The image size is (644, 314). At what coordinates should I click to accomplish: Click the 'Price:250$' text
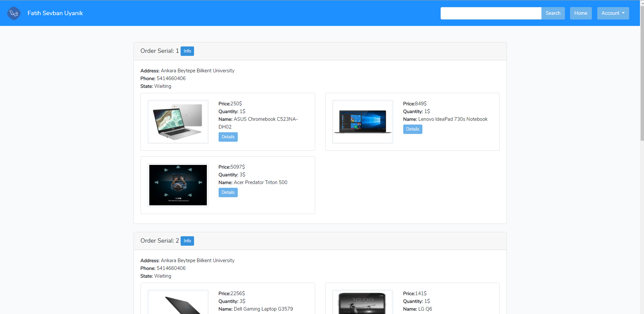(230, 104)
